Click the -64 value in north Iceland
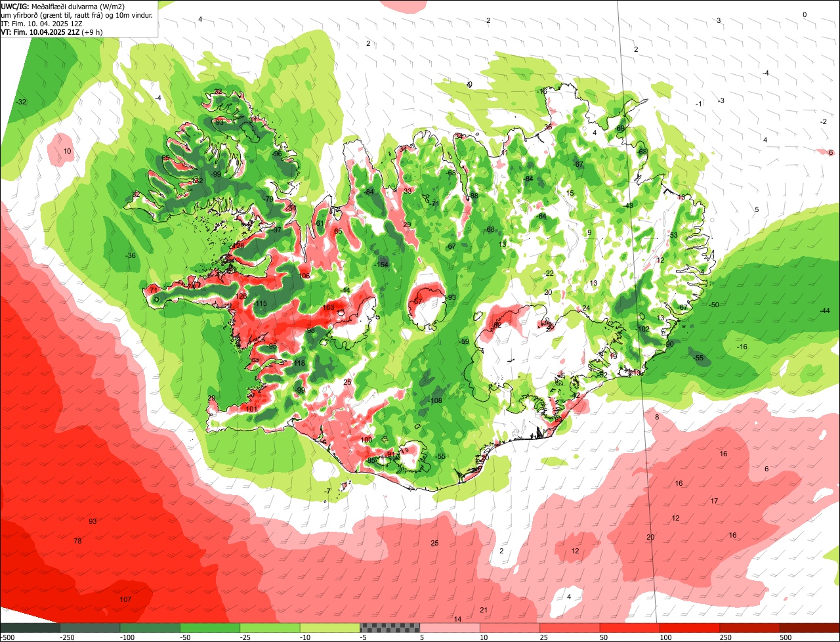Image resolution: width=840 pixels, height=642 pixels. [x=541, y=216]
